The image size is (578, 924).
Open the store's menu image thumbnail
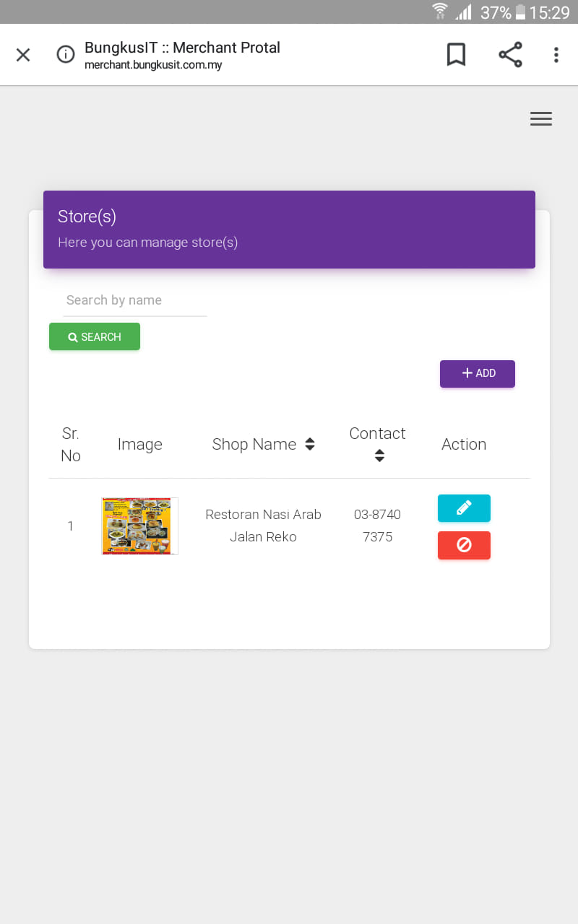(x=140, y=526)
